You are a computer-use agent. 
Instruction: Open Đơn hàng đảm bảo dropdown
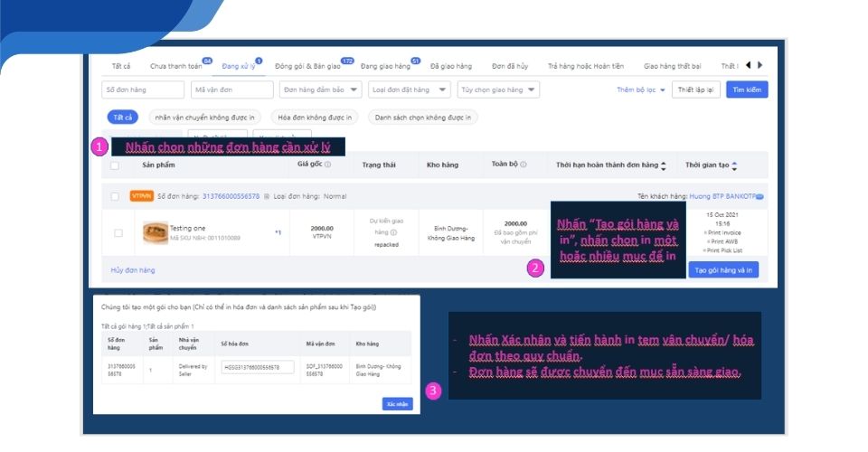320,89
